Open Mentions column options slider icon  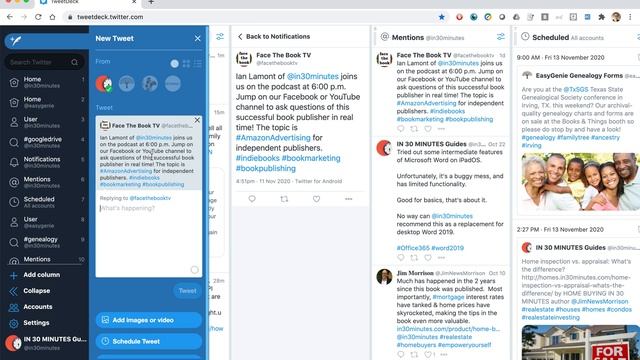(500, 37)
